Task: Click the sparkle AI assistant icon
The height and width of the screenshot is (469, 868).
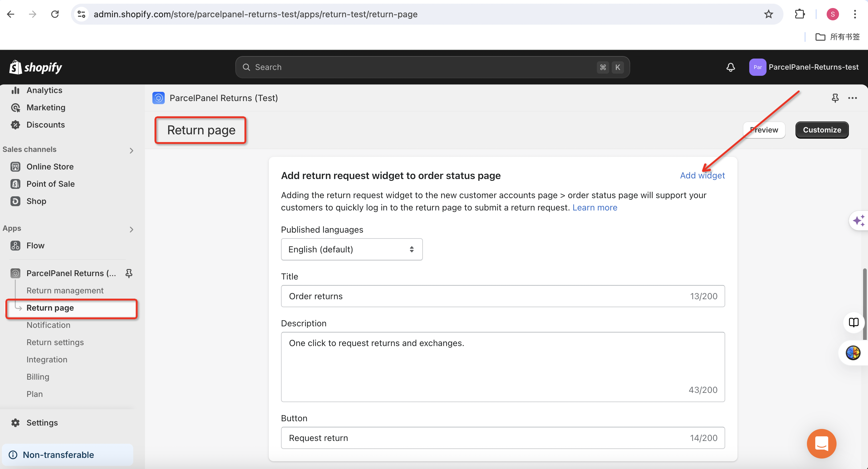Action: pos(858,221)
